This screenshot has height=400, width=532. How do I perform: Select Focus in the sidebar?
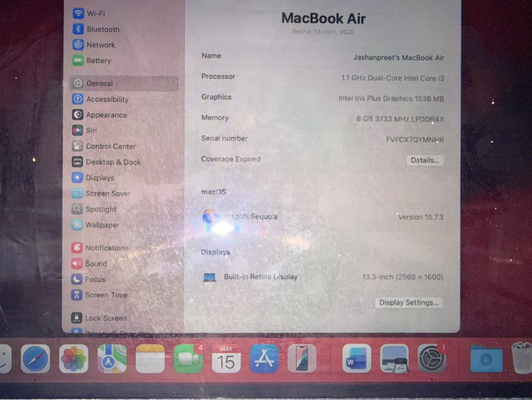click(88, 279)
